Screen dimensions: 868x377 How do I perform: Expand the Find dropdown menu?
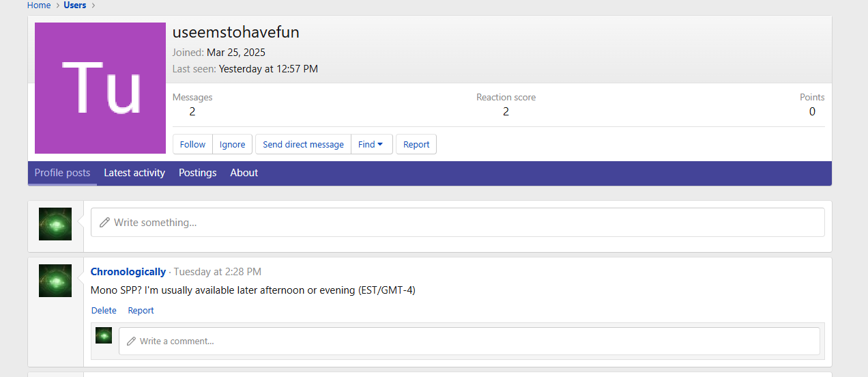(371, 144)
